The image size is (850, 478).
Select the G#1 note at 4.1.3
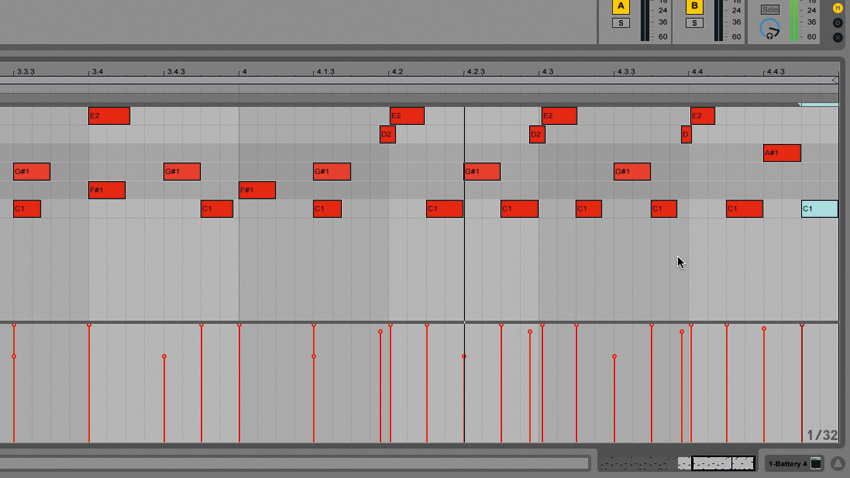(332, 171)
